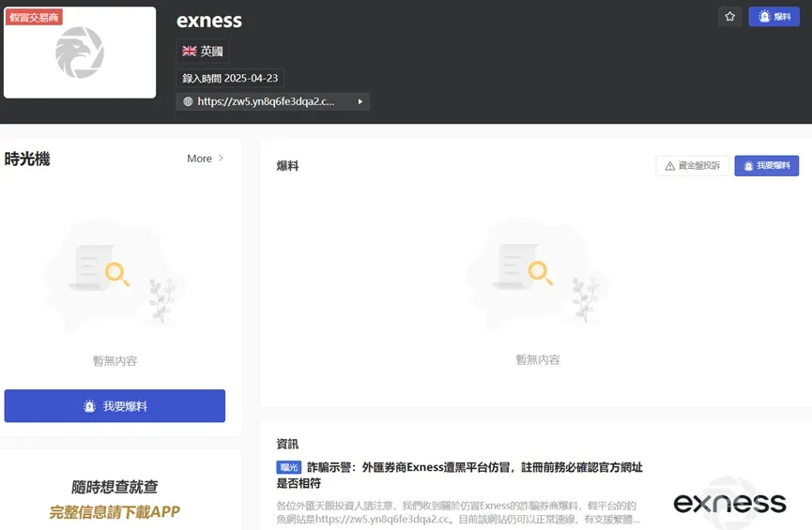Expand the URL arrow triangle
The width and height of the screenshot is (812, 530).
(360, 101)
